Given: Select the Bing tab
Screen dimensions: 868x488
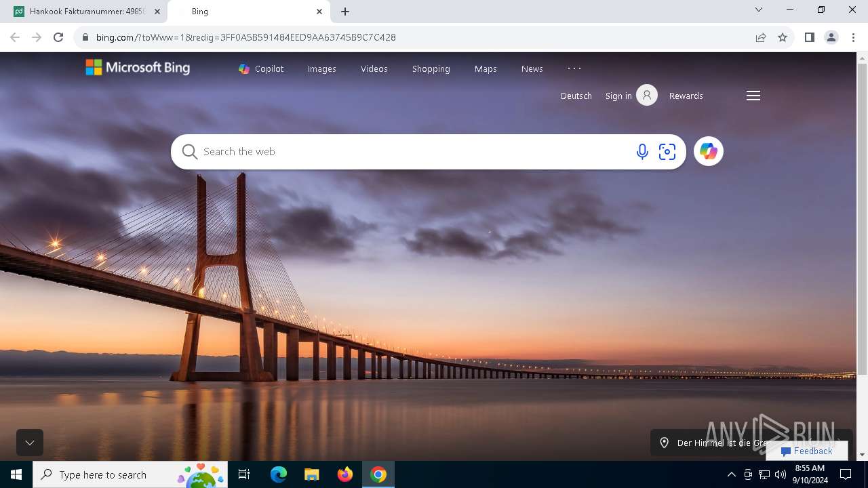Looking at the screenshot, I should [x=248, y=12].
